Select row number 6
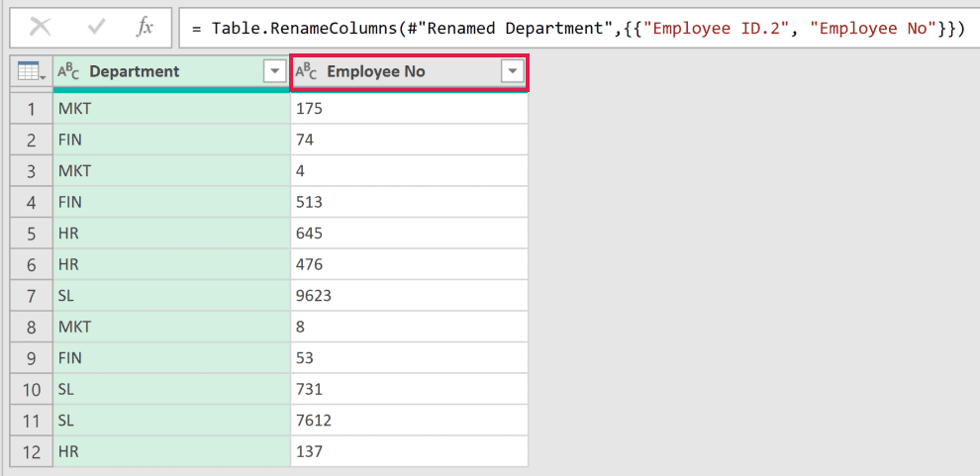Image resolution: width=980 pixels, height=476 pixels. tap(32, 265)
